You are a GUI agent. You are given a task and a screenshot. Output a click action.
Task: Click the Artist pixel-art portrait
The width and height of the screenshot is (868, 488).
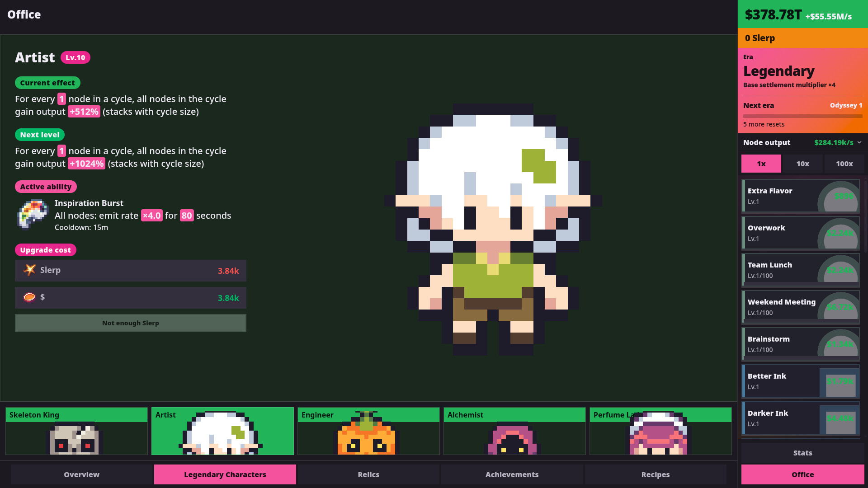493,230
